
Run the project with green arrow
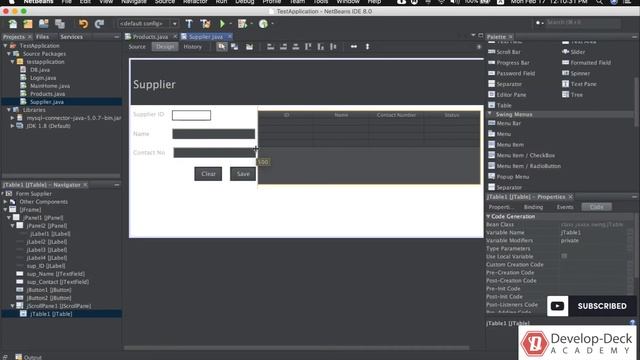222,24
